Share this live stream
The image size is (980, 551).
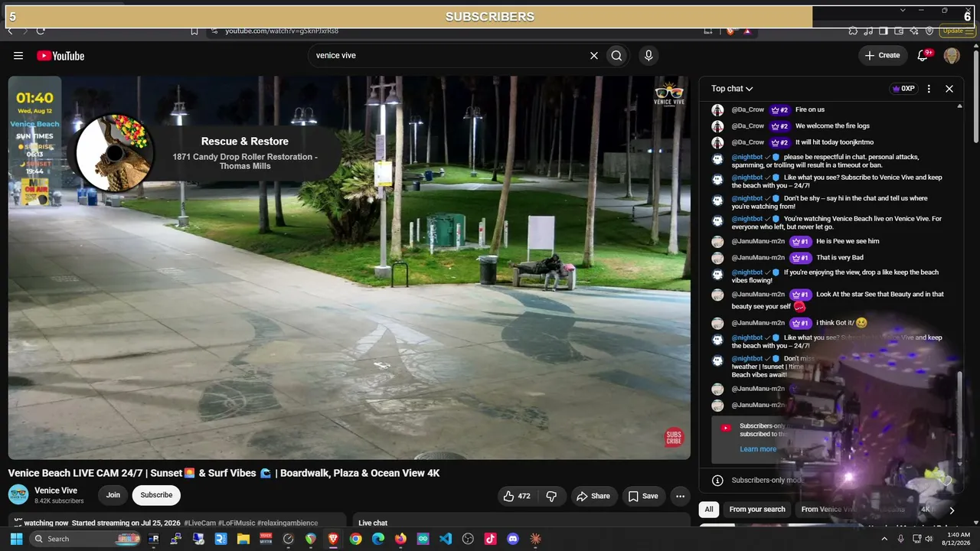click(x=593, y=496)
